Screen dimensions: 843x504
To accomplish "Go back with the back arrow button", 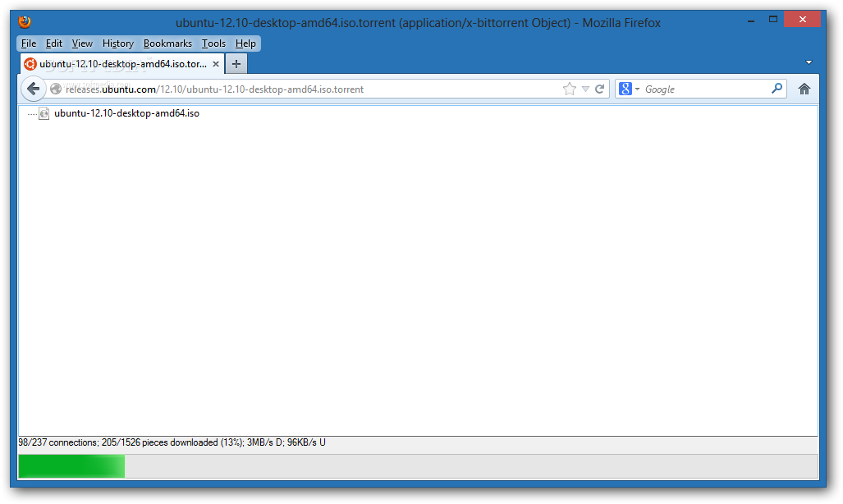I will pyautogui.click(x=34, y=89).
